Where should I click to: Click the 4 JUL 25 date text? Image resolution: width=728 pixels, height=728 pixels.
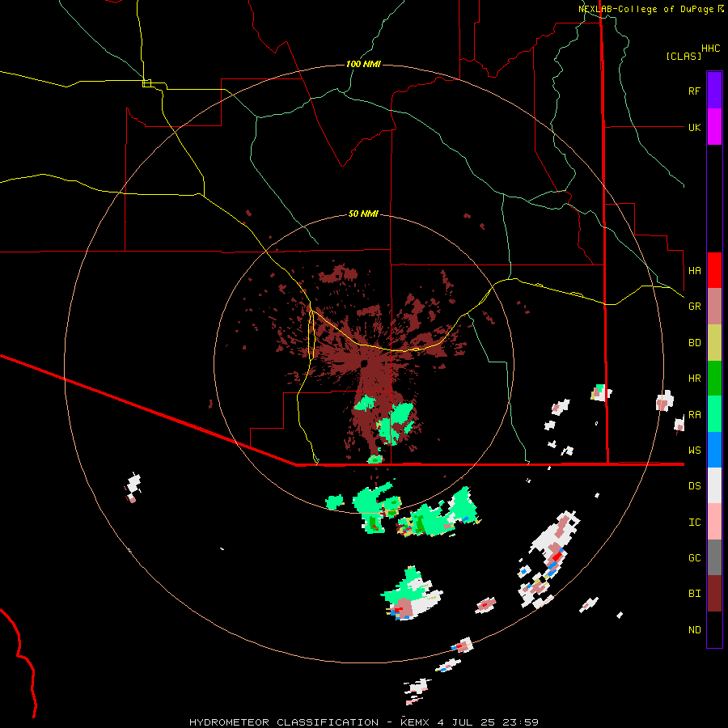pyautogui.click(x=466, y=722)
